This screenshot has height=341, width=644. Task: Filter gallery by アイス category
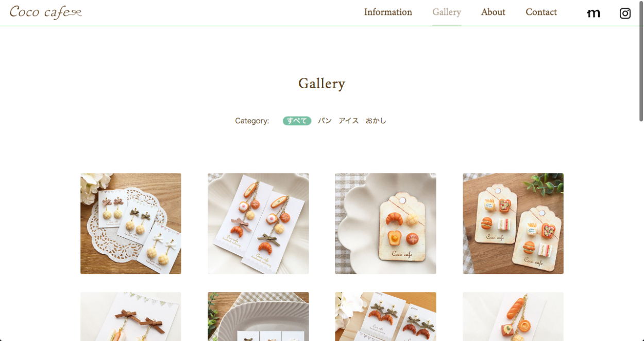point(349,121)
